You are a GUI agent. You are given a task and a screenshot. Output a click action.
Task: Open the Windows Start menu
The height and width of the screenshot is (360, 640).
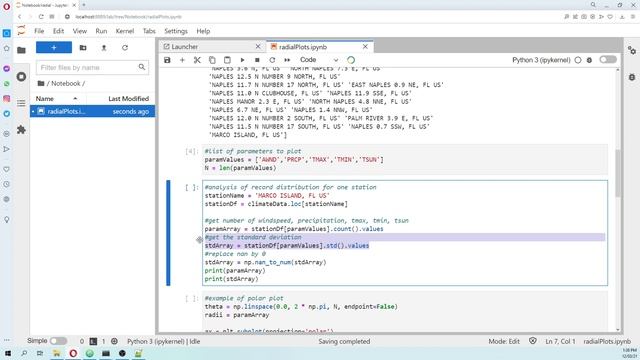(x=7, y=353)
